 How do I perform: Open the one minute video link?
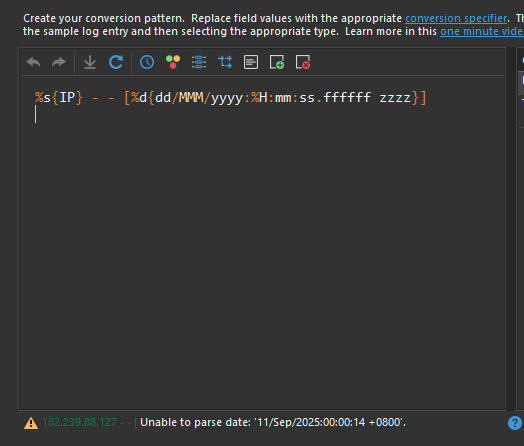click(x=482, y=31)
